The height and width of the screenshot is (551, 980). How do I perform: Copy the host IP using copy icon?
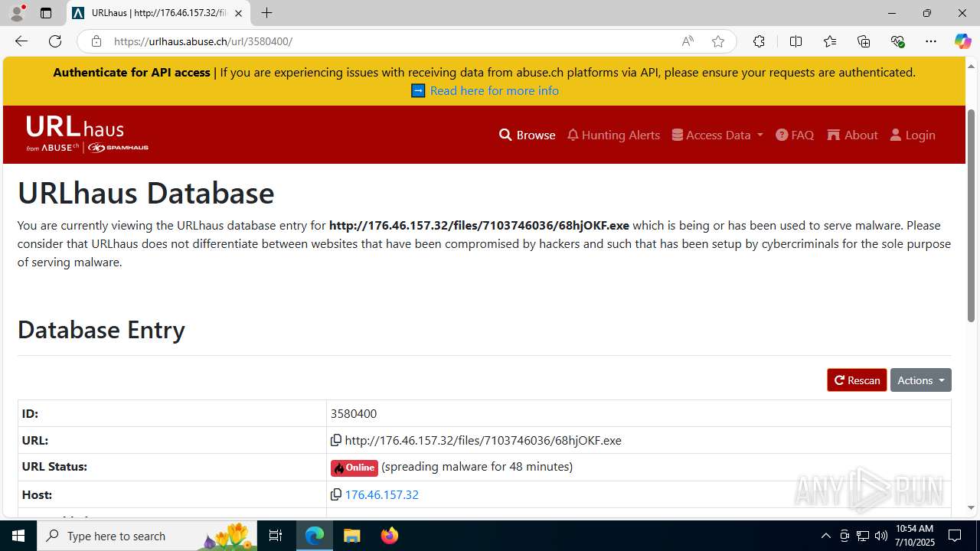pyautogui.click(x=335, y=494)
